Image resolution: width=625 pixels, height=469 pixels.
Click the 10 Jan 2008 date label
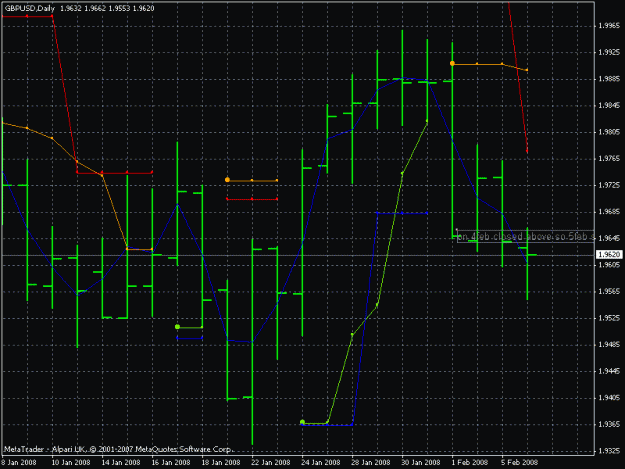tap(71, 463)
